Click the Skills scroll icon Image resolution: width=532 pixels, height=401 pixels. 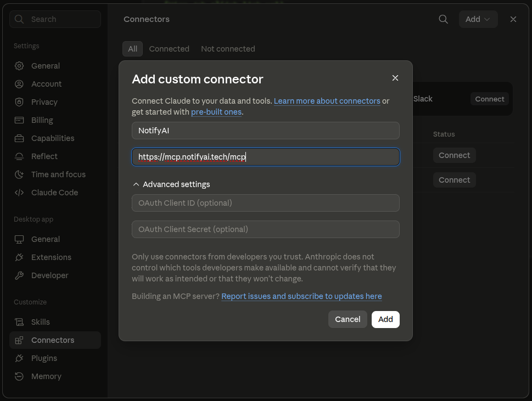[19, 322]
